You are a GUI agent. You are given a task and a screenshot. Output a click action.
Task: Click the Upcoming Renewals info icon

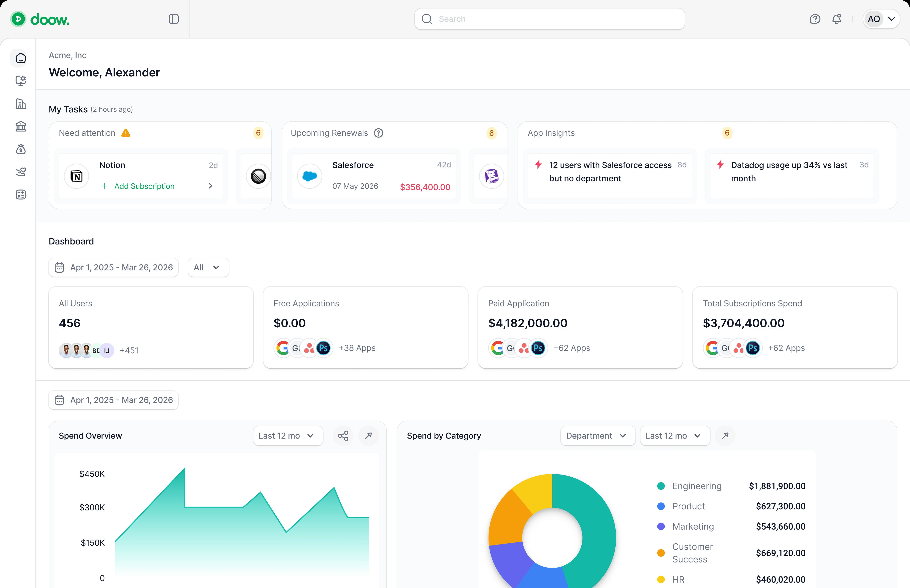point(378,133)
